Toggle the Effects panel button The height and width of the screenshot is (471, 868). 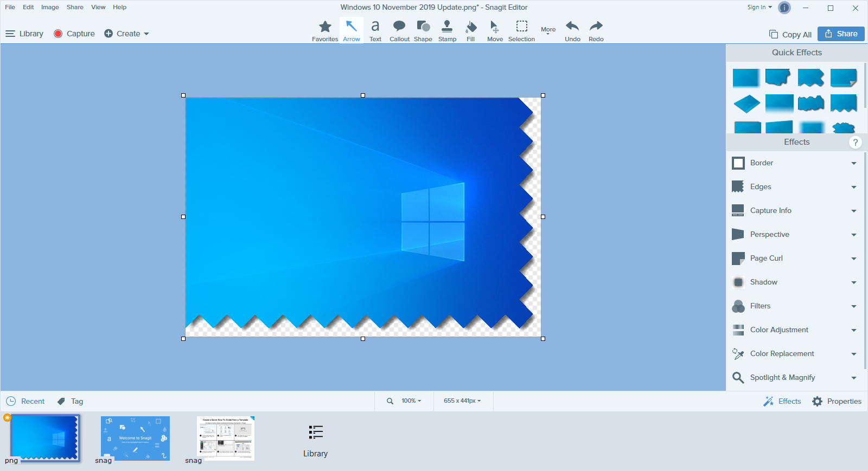[782, 402]
